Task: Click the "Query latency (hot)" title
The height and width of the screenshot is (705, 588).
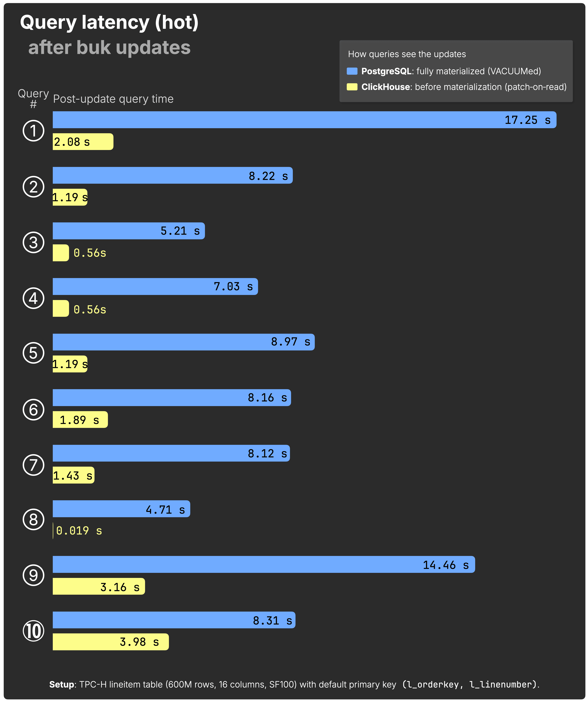Action: pyautogui.click(x=109, y=22)
